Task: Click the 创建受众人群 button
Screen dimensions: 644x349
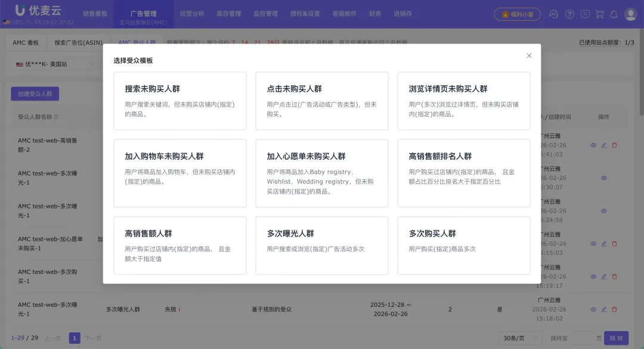Action: click(35, 94)
